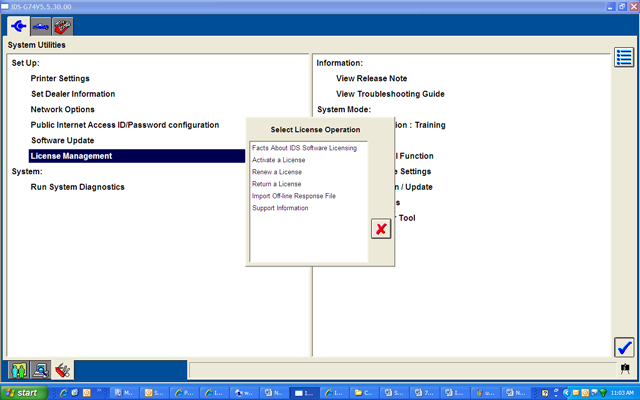
Task: Click the Windows start button
Action: [24, 393]
